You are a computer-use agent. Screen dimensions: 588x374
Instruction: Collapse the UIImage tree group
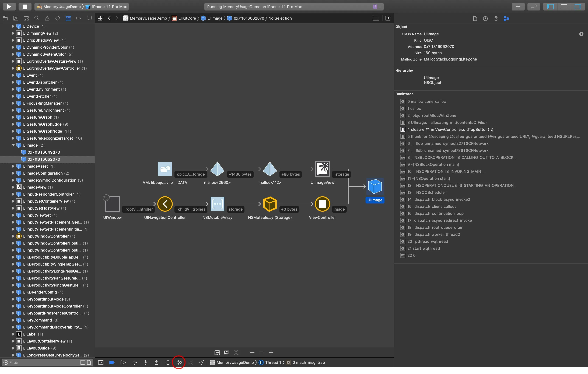click(13, 145)
